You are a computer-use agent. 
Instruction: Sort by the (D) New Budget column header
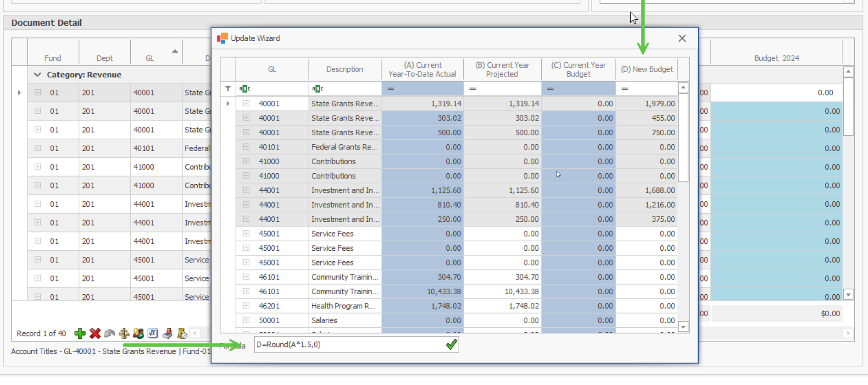tap(646, 69)
